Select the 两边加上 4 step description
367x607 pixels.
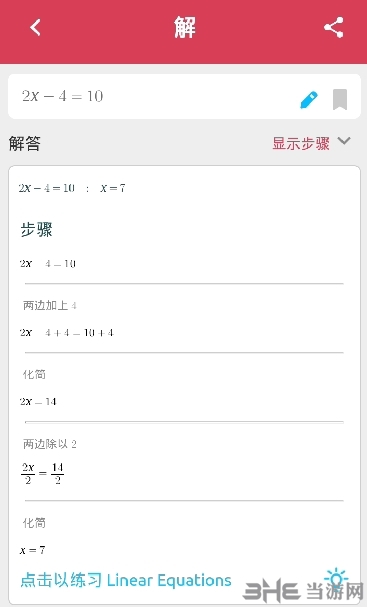tap(50, 305)
